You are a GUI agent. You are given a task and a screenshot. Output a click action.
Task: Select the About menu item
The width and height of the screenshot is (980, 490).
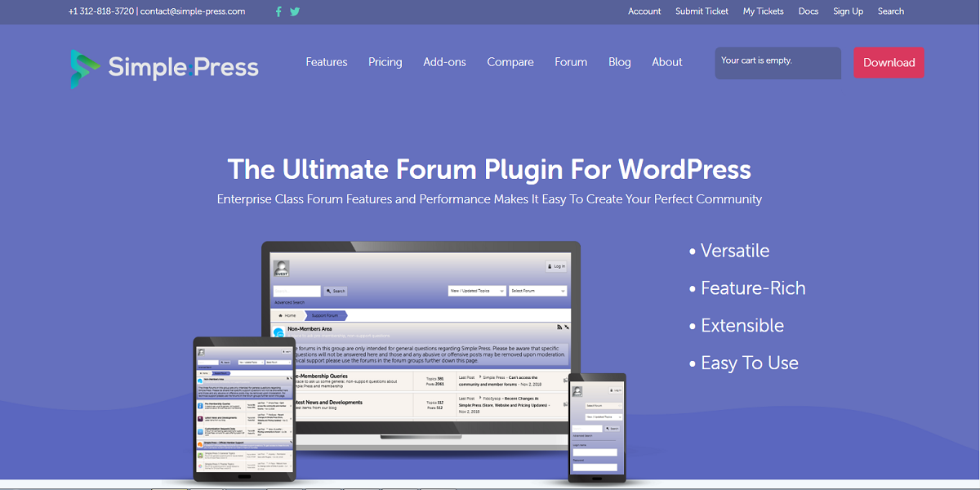coord(667,62)
